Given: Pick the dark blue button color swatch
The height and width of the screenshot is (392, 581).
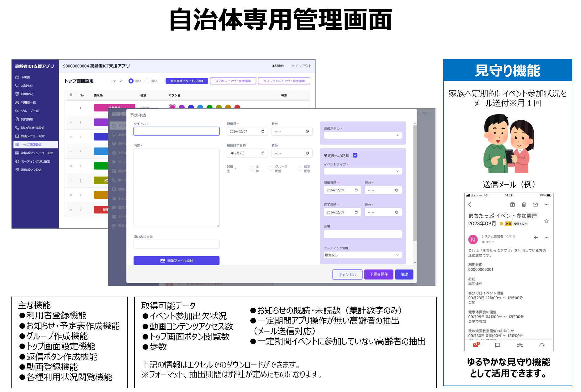Looking at the screenshot, I should coord(191,107).
